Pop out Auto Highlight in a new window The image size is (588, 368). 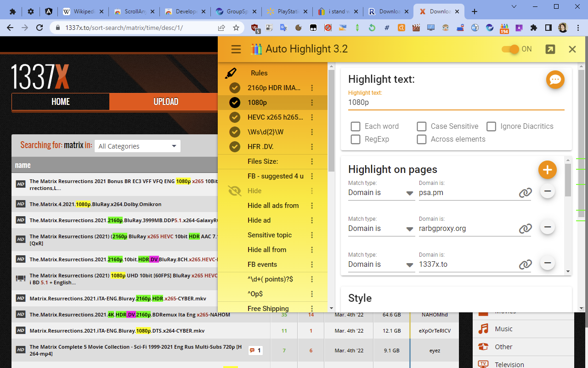click(x=550, y=49)
